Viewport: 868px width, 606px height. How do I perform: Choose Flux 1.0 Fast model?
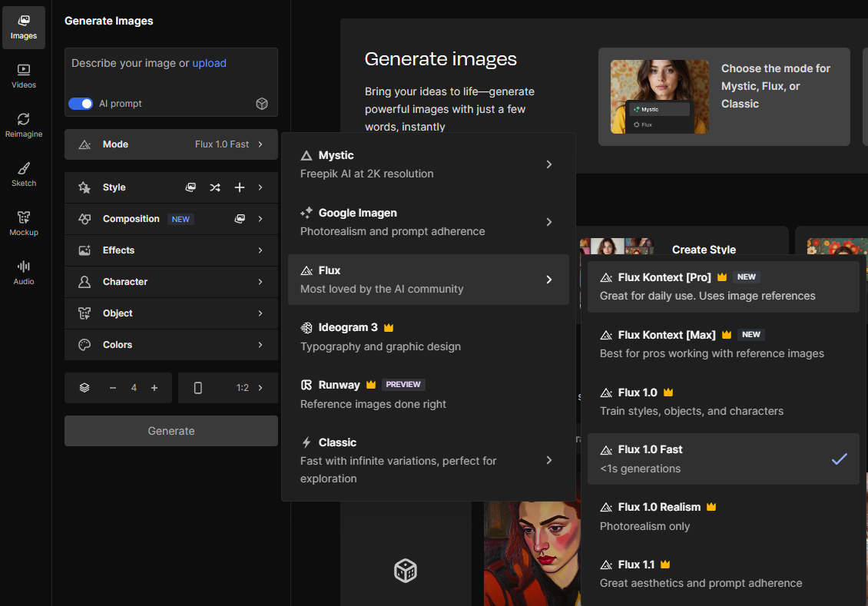(724, 459)
